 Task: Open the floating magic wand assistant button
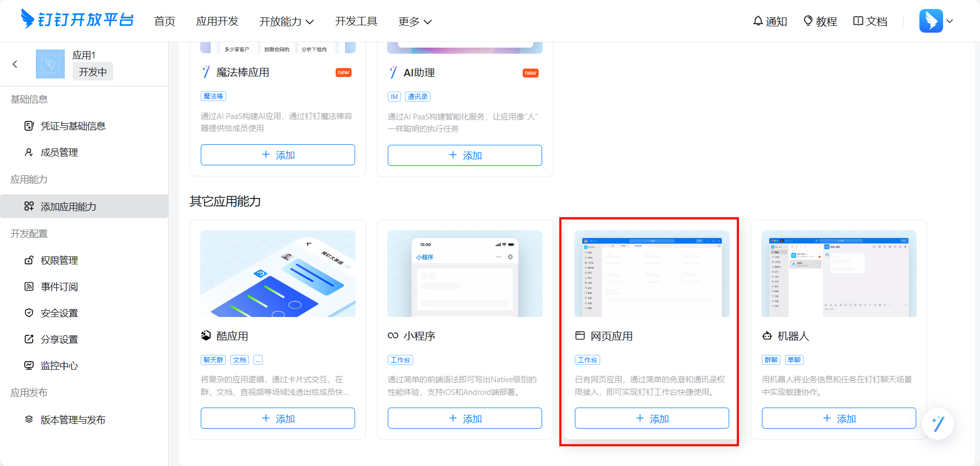tap(938, 424)
